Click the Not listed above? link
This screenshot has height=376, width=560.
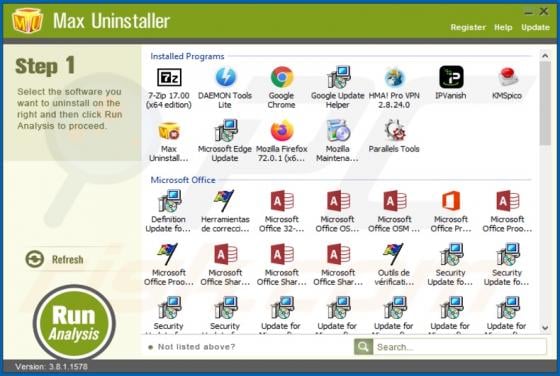[x=196, y=347]
